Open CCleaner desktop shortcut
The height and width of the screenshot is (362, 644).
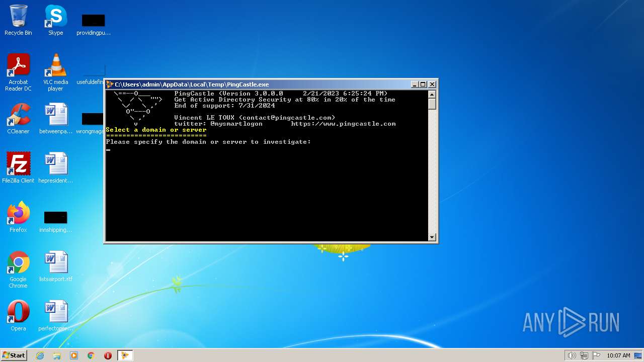point(18,119)
